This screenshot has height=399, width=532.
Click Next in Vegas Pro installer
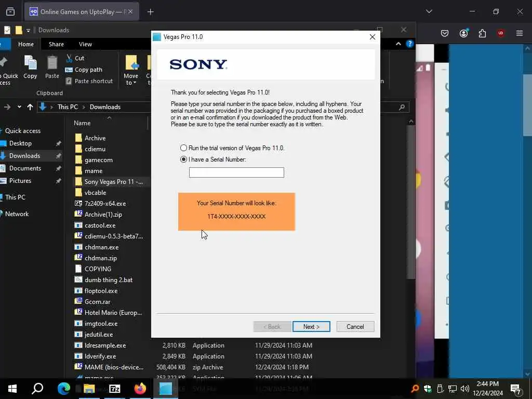pyautogui.click(x=311, y=326)
